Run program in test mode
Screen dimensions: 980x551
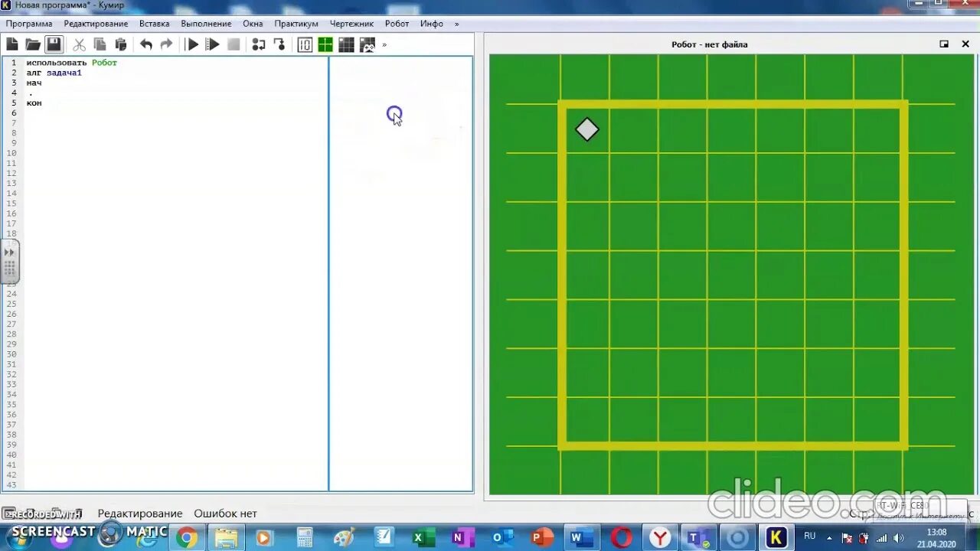click(213, 44)
